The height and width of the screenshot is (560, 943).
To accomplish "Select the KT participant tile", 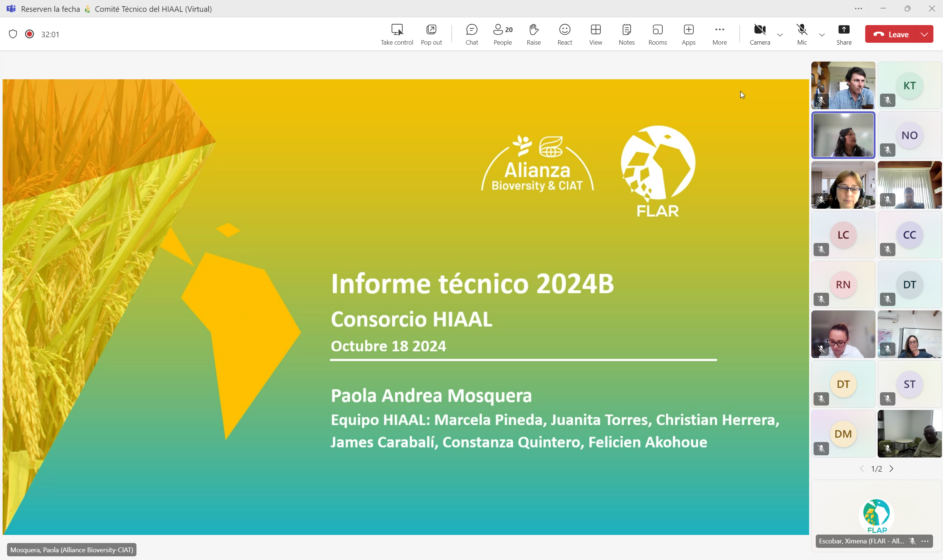I will [x=909, y=85].
